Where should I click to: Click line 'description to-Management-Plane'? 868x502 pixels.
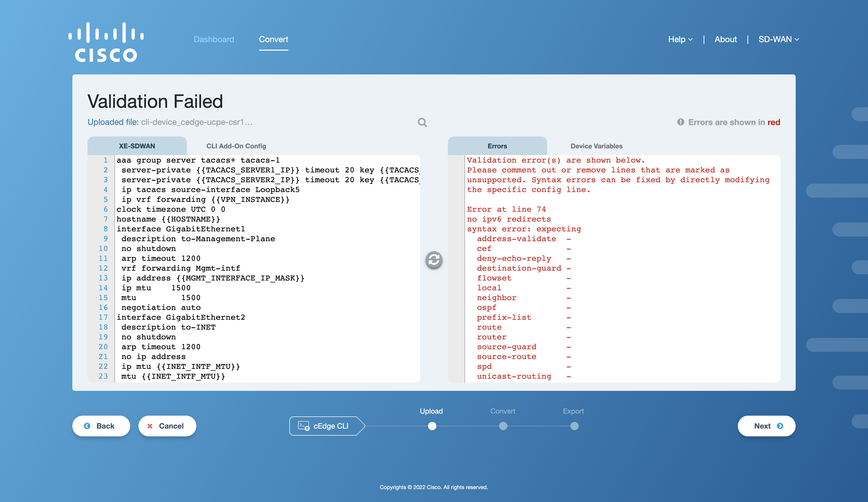198,239
